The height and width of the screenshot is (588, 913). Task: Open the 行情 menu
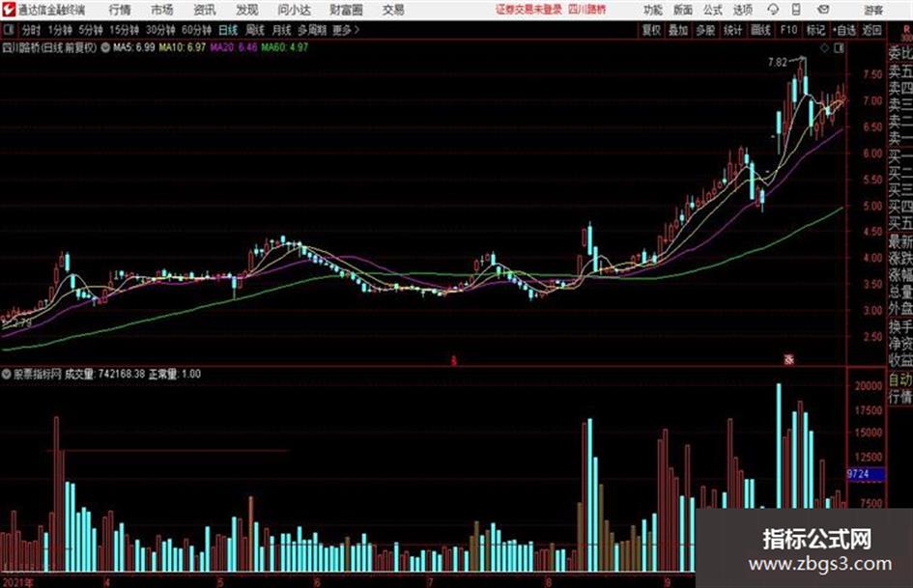coord(120,10)
